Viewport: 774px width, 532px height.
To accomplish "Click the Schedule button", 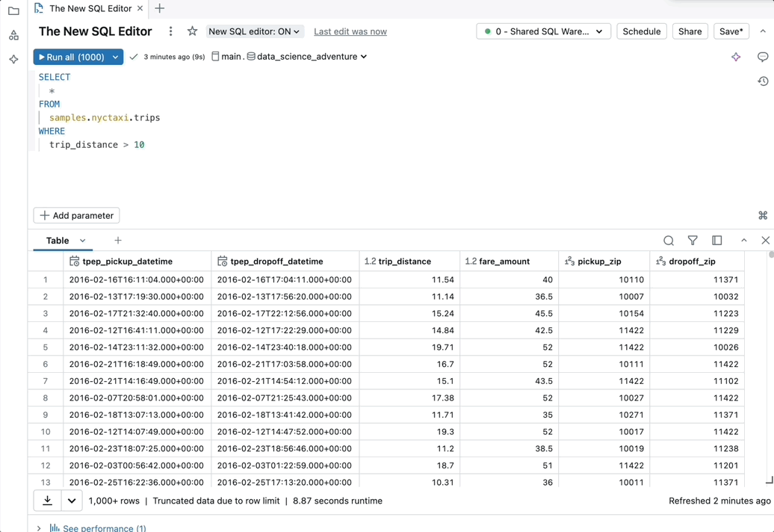I will (x=641, y=31).
